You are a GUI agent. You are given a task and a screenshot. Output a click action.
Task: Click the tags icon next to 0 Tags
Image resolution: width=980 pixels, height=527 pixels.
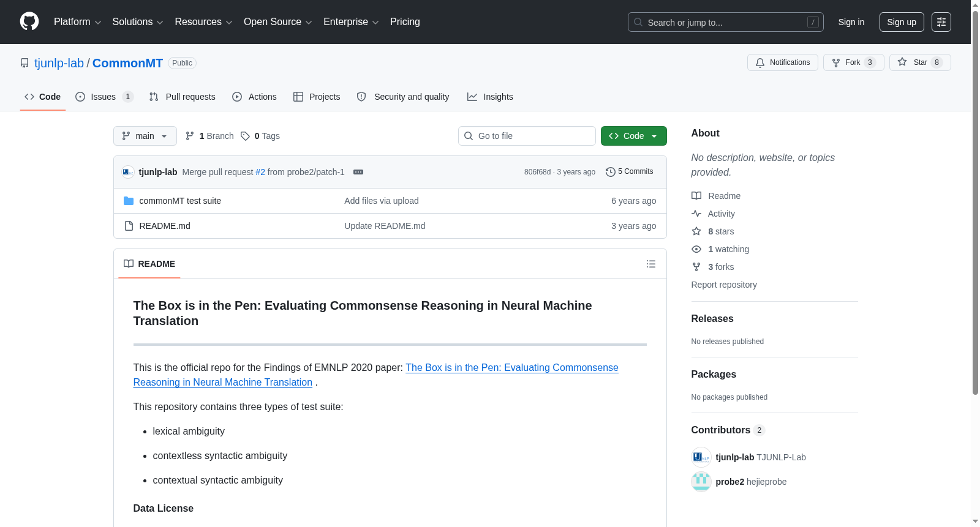[x=245, y=136]
